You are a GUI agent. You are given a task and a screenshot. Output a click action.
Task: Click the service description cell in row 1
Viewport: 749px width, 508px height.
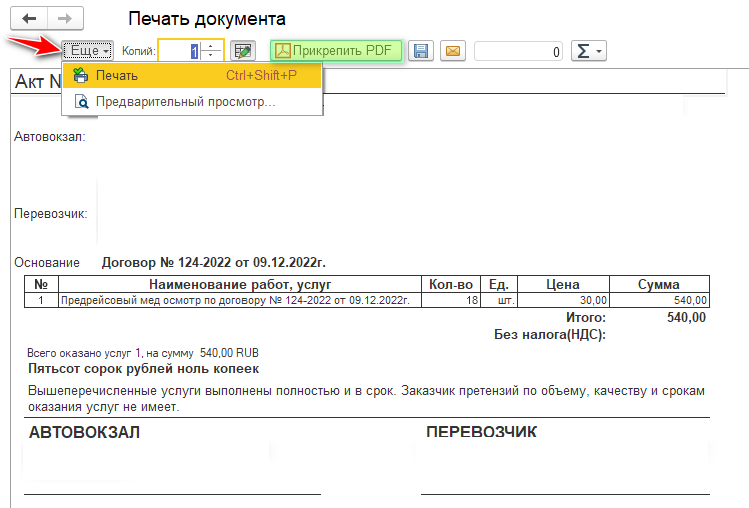tap(237, 300)
